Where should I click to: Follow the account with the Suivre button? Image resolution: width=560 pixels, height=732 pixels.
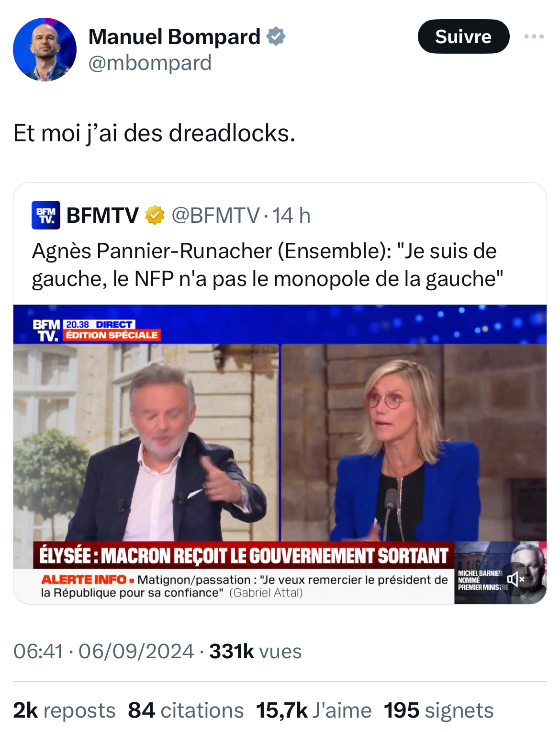[x=463, y=36]
